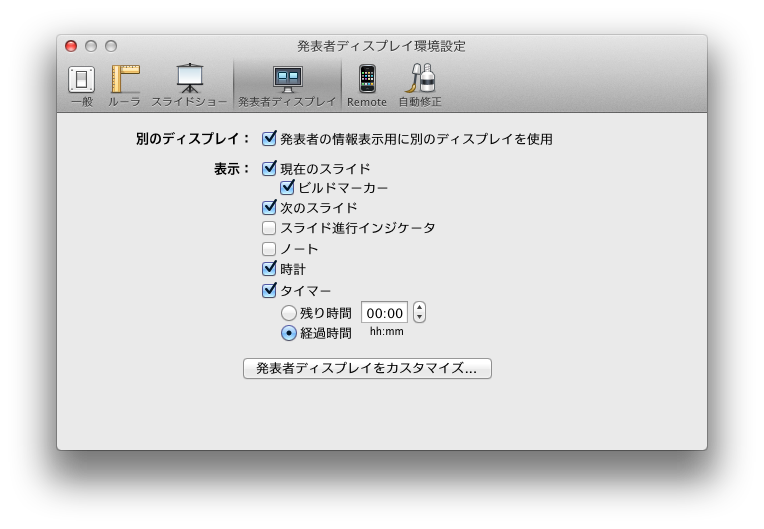This screenshot has width=764, height=529.
Task: Click the hh:mm format label
Action: 386,332
